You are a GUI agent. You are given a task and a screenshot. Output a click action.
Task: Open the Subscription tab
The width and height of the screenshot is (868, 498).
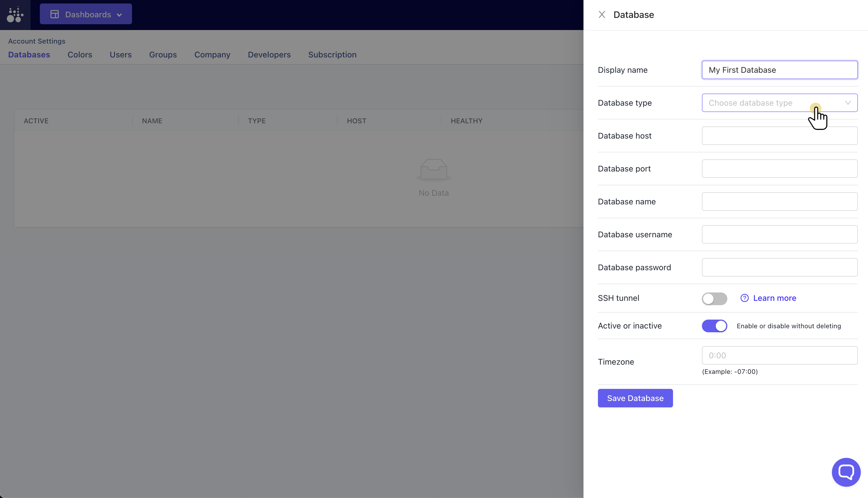pos(332,55)
